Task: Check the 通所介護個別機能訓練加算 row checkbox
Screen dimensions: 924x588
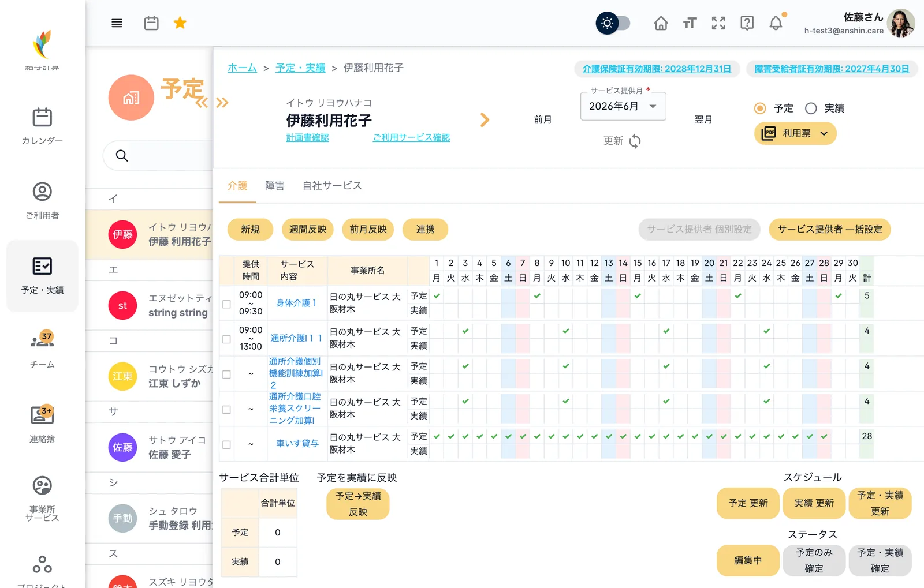Action: (226, 374)
